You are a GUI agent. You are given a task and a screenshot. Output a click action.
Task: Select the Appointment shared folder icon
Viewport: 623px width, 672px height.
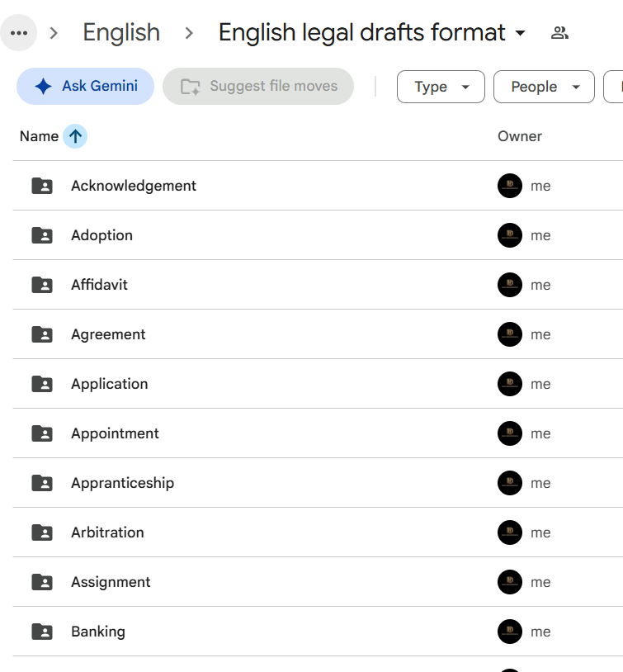(x=42, y=433)
